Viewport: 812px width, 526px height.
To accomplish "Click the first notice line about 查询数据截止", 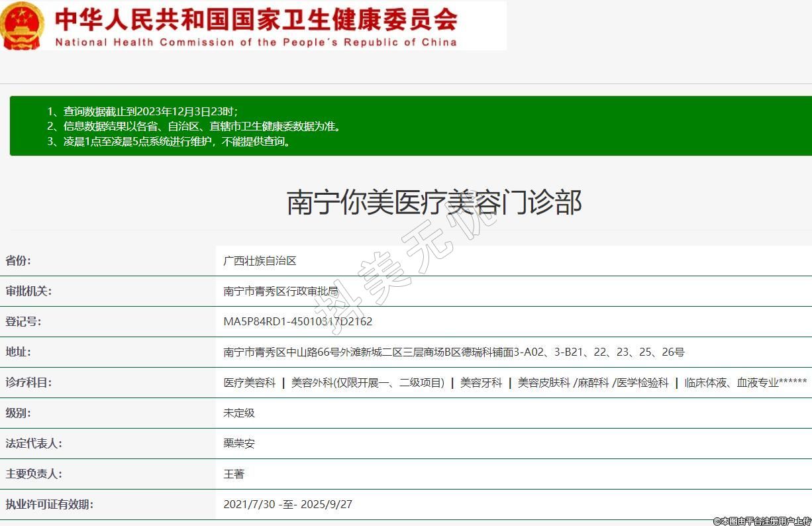I will (x=142, y=111).
